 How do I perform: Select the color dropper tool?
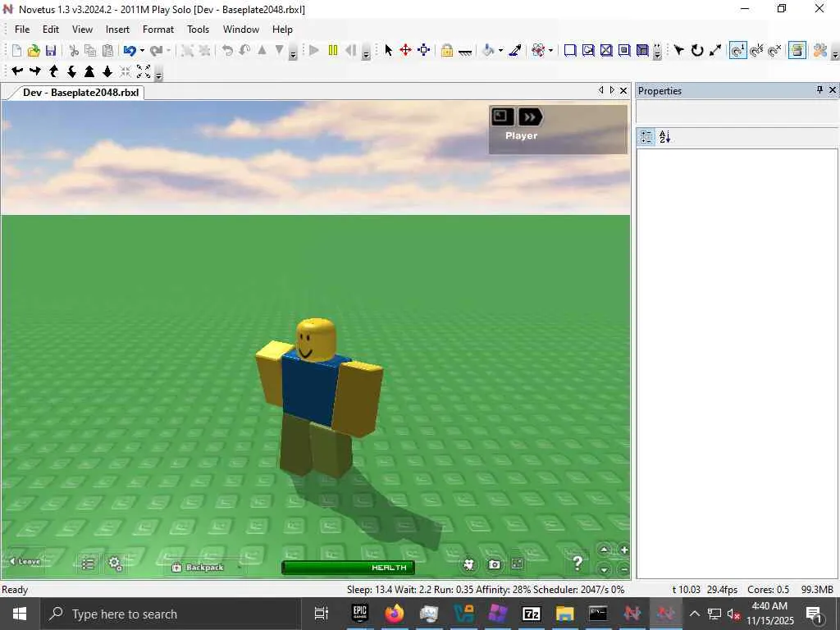click(515, 50)
